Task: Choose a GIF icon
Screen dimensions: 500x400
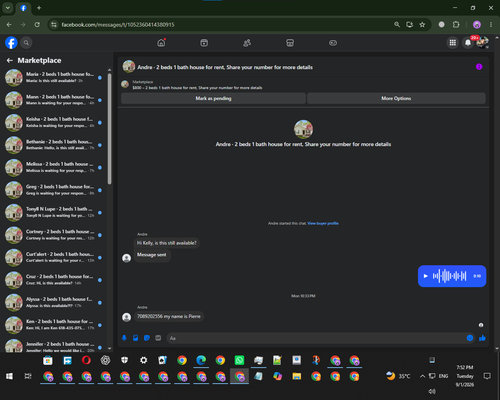Action: point(158,338)
